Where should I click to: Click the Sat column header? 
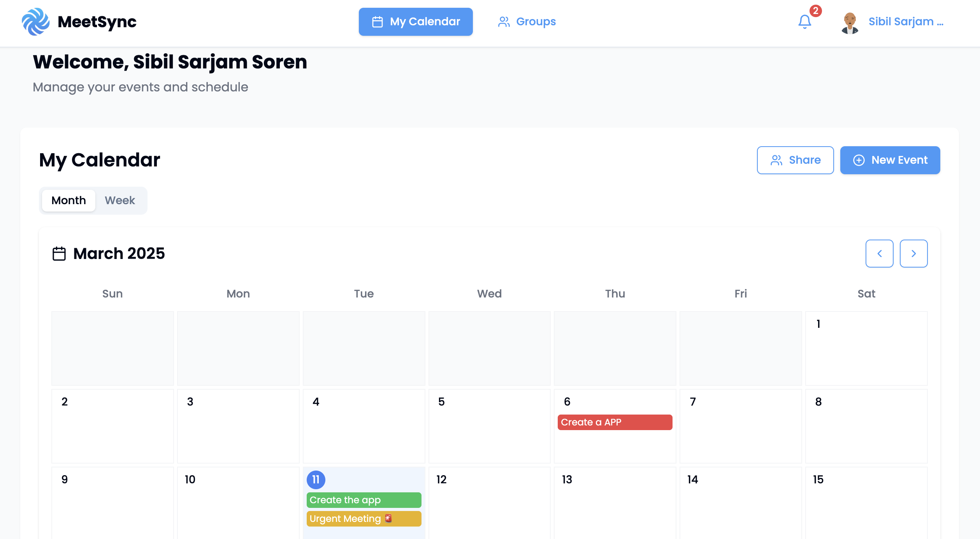click(866, 294)
